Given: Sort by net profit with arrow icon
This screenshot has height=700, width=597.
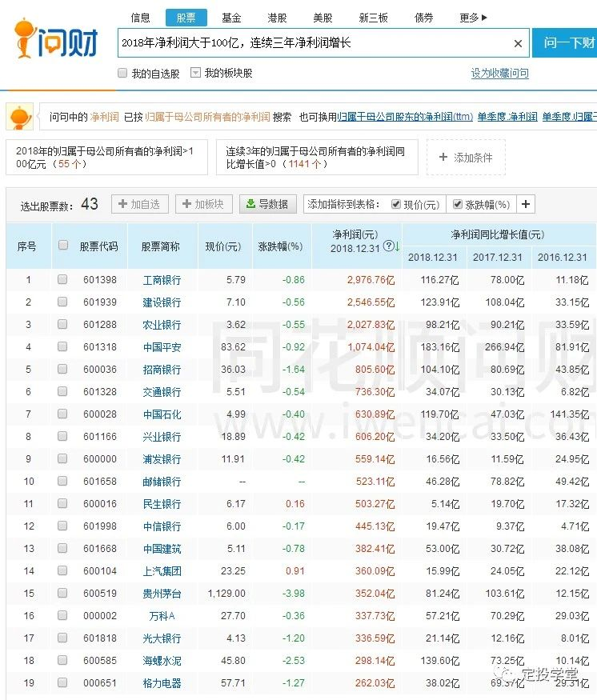Looking at the screenshot, I should tap(397, 246).
